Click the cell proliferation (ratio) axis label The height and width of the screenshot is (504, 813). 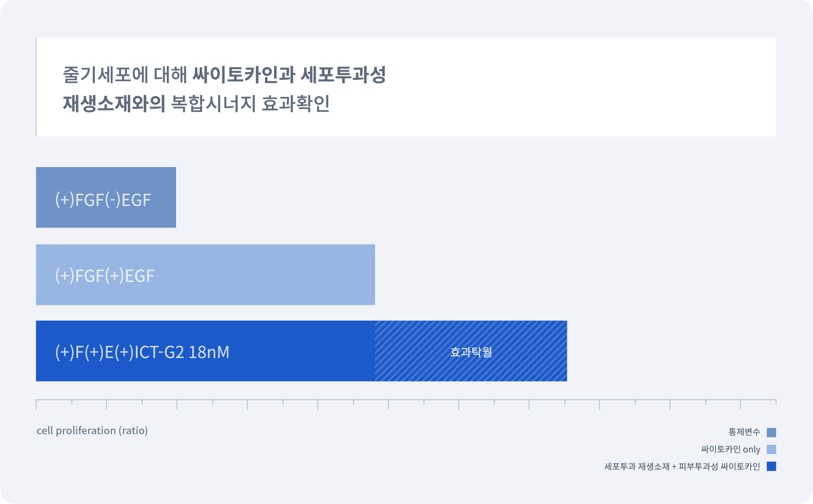[92, 431]
